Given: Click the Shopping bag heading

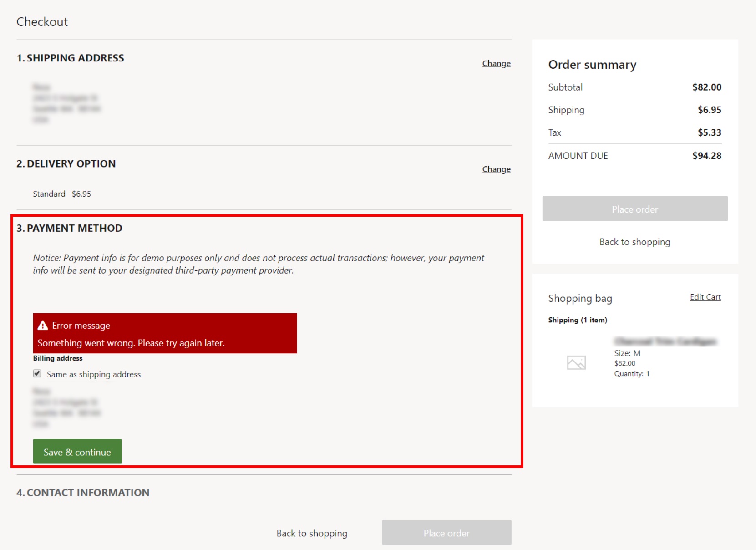Looking at the screenshot, I should pos(580,298).
